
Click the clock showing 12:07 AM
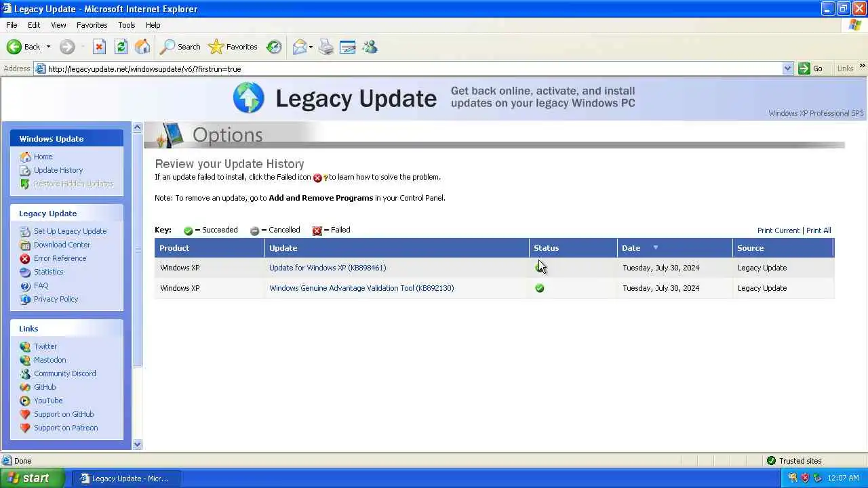[843, 478]
